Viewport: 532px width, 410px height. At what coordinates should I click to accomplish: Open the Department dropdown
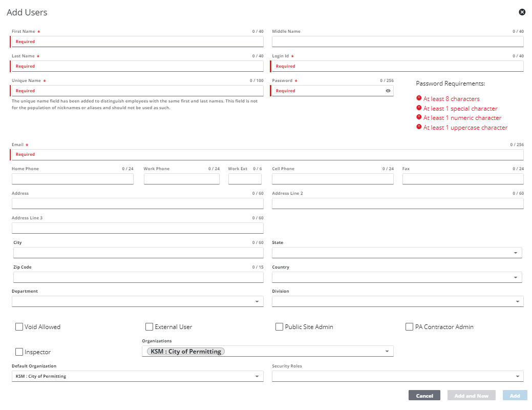coord(257,301)
